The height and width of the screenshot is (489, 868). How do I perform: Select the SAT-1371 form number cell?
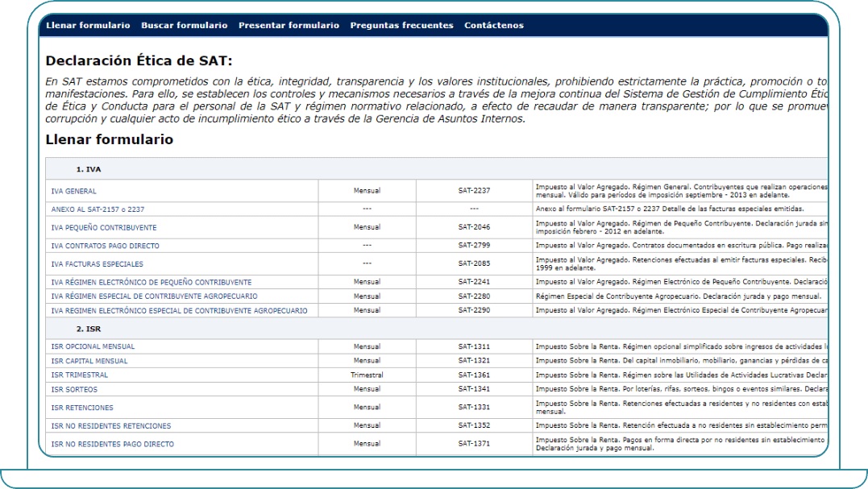tap(474, 443)
